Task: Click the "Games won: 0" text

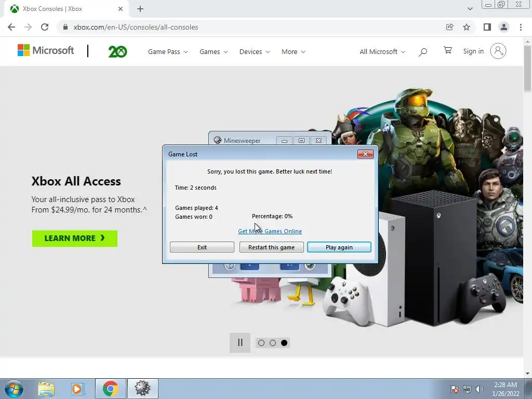Action: point(194,217)
